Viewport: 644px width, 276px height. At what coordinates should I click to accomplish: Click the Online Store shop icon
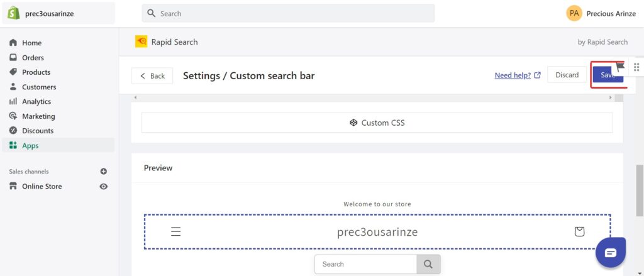click(13, 186)
